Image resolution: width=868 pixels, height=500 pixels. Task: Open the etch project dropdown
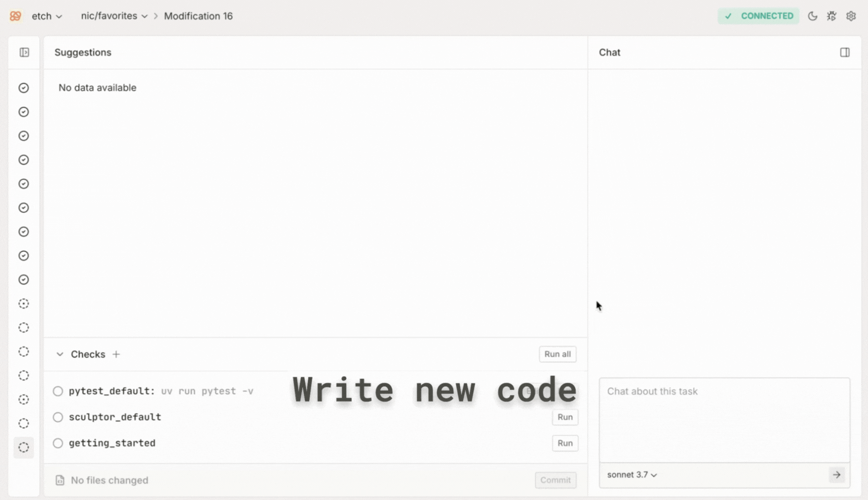pyautogui.click(x=47, y=16)
